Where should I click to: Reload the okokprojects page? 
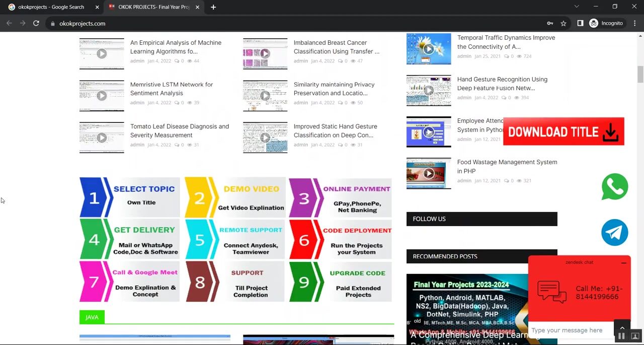point(36,23)
